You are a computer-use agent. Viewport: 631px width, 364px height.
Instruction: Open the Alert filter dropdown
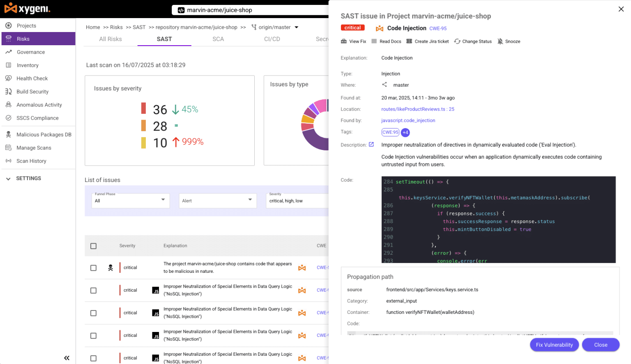(218, 201)
